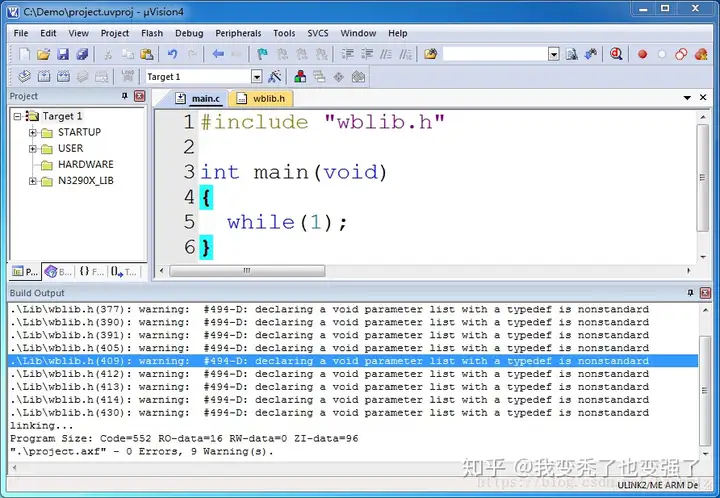The height and width of the screenshot is (498, 720).
Task: Disable all breakpoints with the crossed circles icon
Action: (x=681, y=54)
